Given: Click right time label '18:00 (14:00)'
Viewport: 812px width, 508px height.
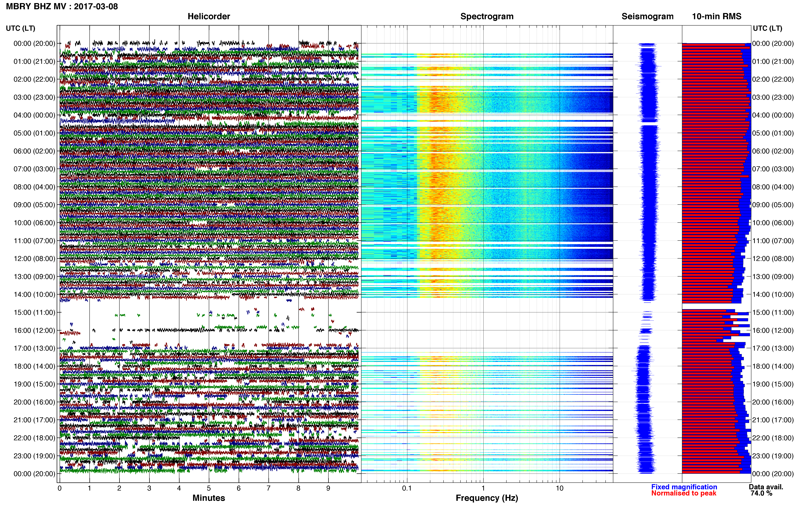Looking at the screenshot, I should [x=773, y=366].
